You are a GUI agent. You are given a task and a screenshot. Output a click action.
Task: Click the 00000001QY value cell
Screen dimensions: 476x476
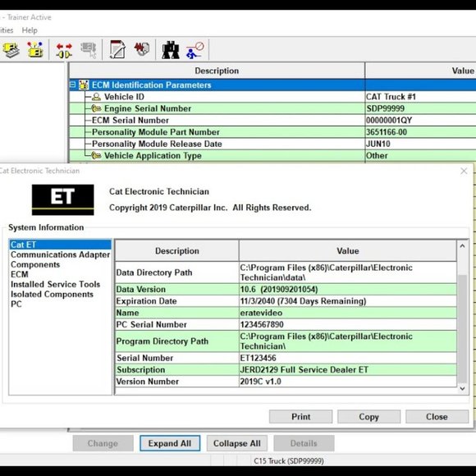click(x=420, y=120)
